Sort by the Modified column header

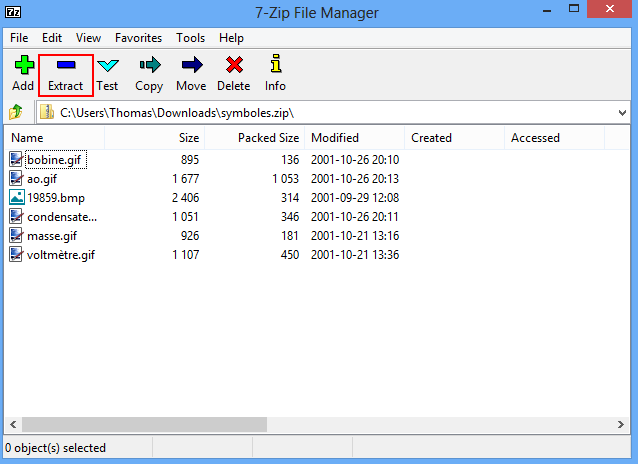[x=355, y=138]
